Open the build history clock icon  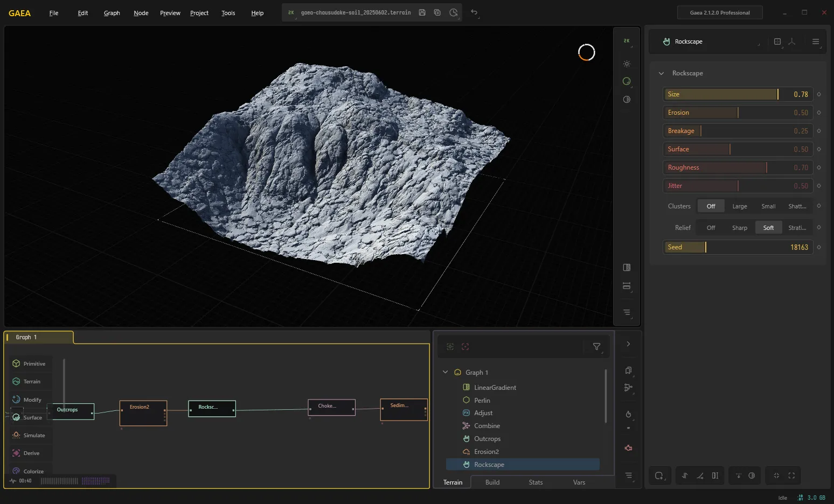454,12
